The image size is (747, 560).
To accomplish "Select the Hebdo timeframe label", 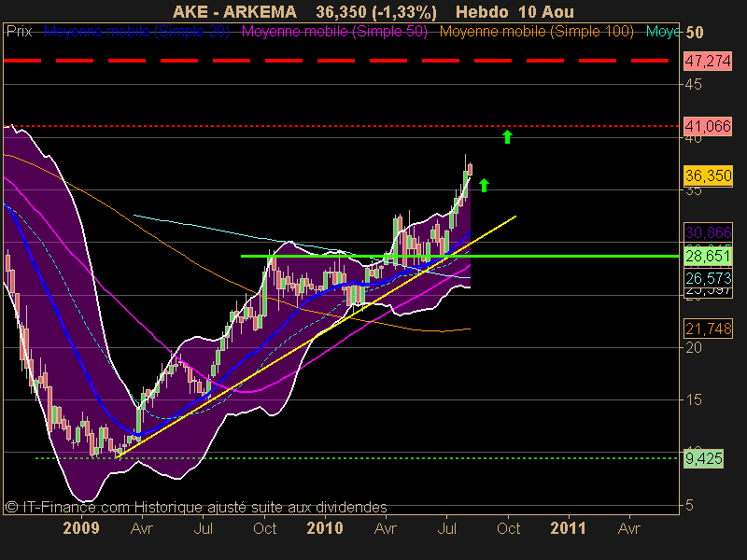I will point(480,11).
